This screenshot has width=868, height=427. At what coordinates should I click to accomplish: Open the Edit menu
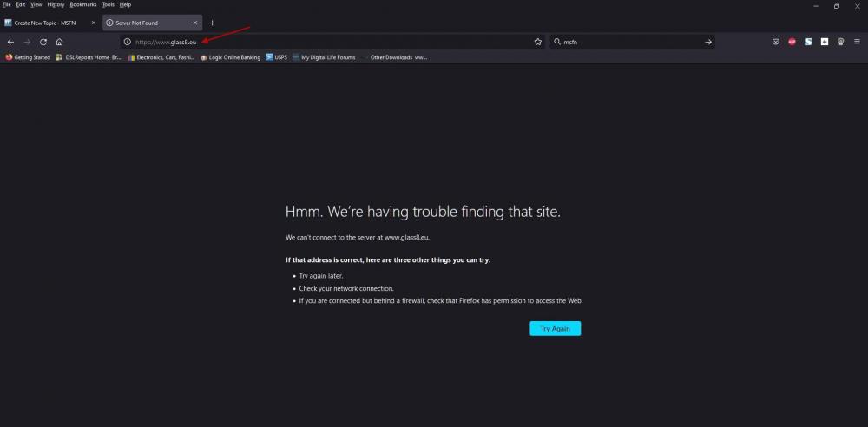pyautogui.click(x=21, y=4)
